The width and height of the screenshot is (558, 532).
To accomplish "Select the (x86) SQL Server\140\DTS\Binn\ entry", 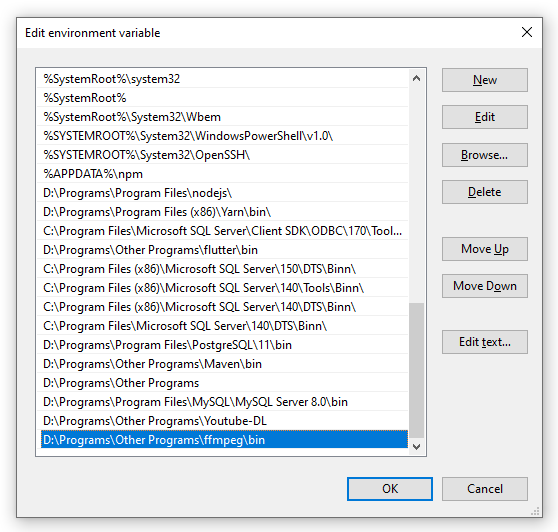I will [x=223, y=307].
